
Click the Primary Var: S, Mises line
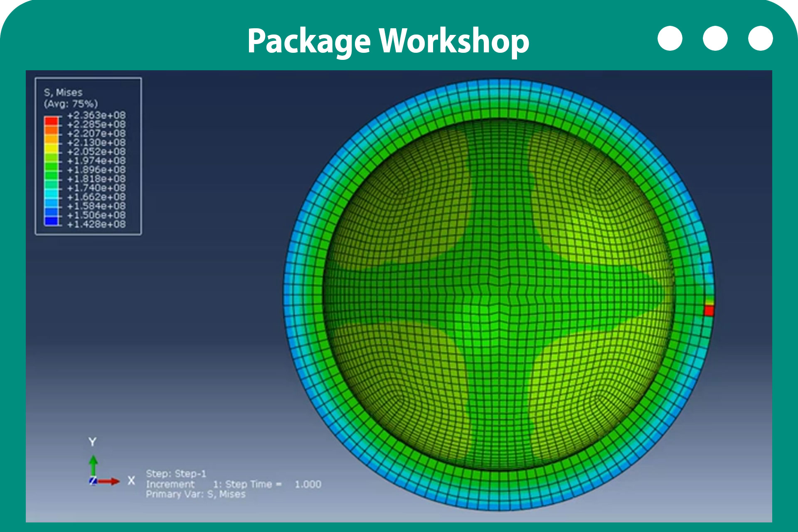point(195,494)
